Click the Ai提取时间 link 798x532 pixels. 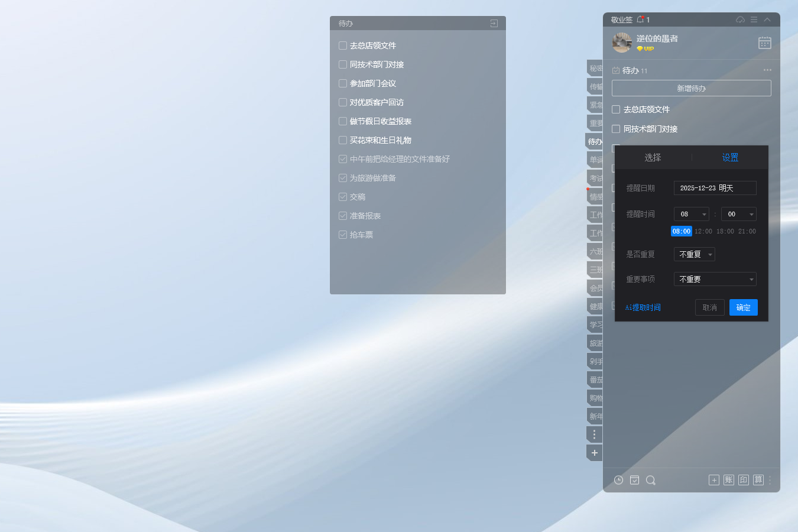[643, 307]
